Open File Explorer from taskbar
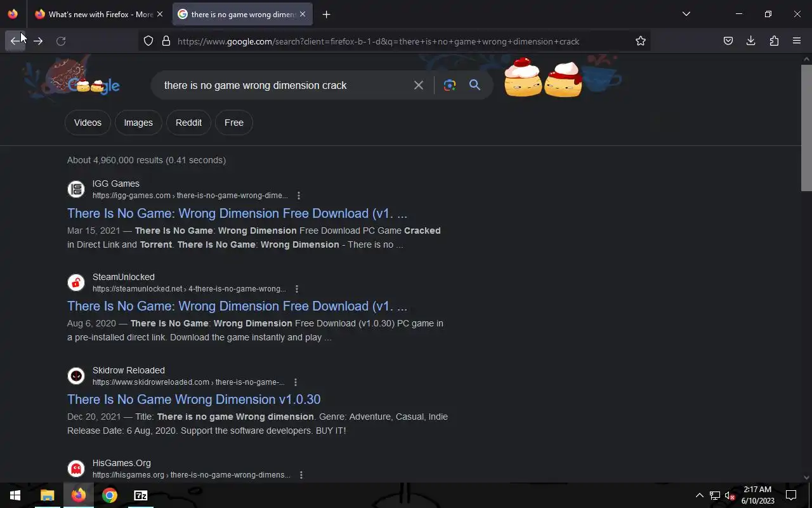Screen dimensions: 812x508 tap(47, 495)
